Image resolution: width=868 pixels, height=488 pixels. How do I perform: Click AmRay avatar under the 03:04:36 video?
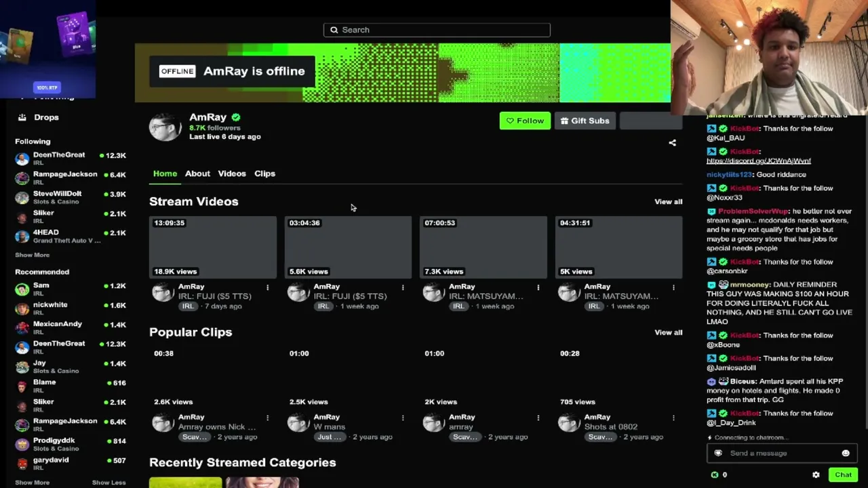(298, 293)
